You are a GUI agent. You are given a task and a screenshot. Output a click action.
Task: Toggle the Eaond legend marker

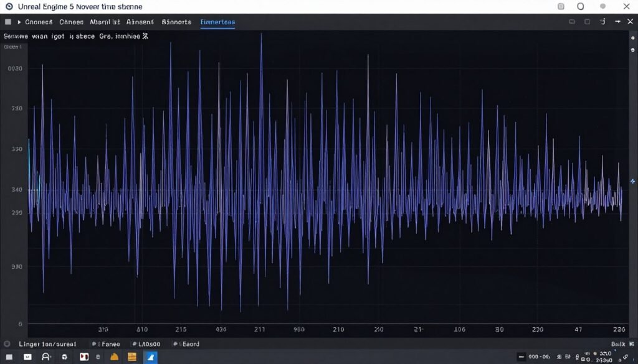click(x=176, y=343)
